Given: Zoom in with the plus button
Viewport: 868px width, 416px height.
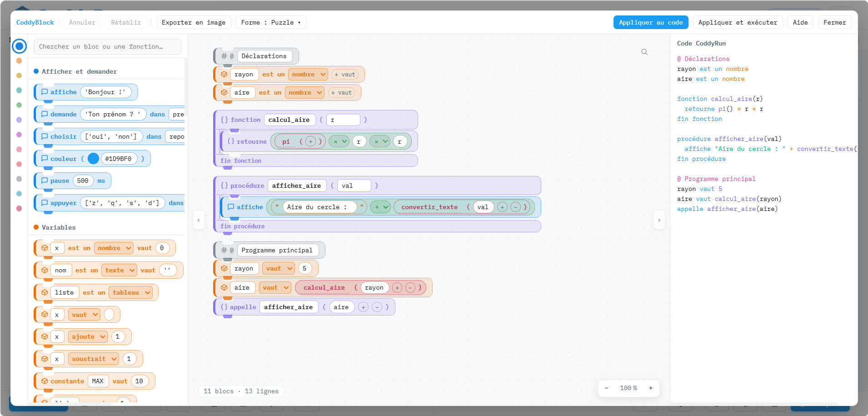Looking at the screenshot, I should 651,388.
